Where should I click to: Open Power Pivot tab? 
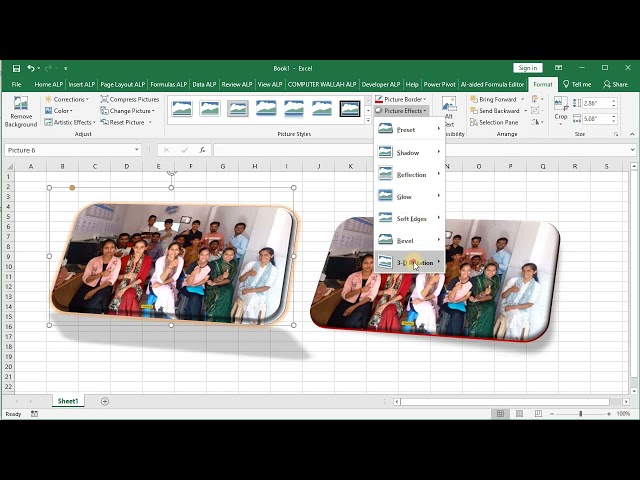[439, 84]
